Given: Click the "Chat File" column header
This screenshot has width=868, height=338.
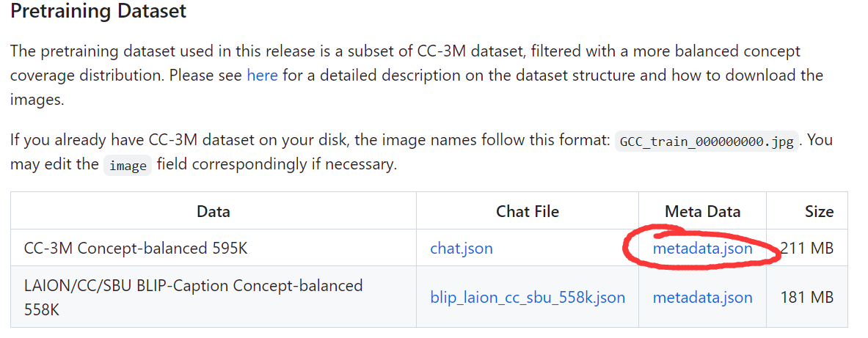Looking at the screenshot, I should click(528, 212).
